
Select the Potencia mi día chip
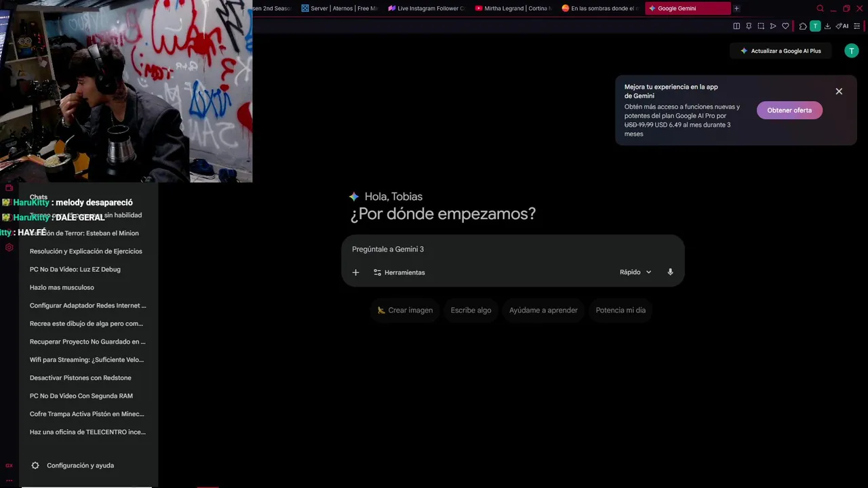[620, 310]
